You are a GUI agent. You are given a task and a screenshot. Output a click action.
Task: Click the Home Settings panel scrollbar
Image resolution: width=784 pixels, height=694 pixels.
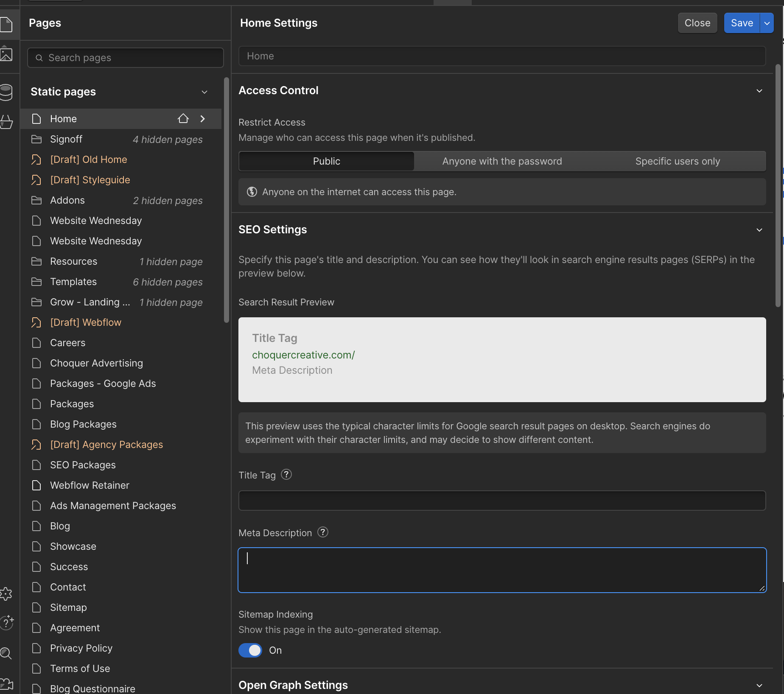point(778,186)
